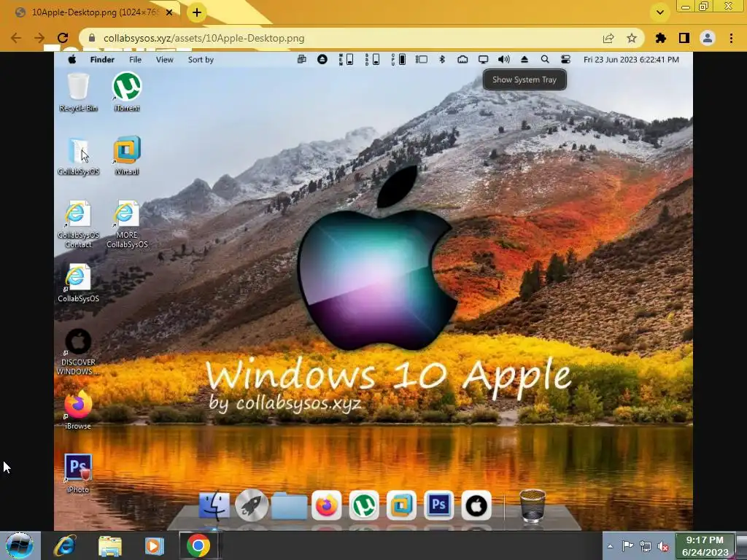
Task: Click Action Center flag icon
Action: coord(628,546)
